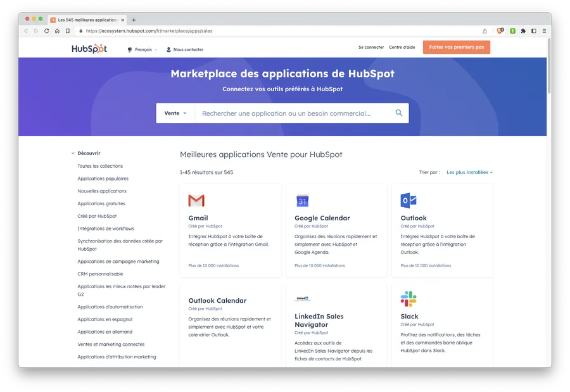Open Nouvelles applications
The width and height of the screenshot is (570, 392).
tap(102, 191)
